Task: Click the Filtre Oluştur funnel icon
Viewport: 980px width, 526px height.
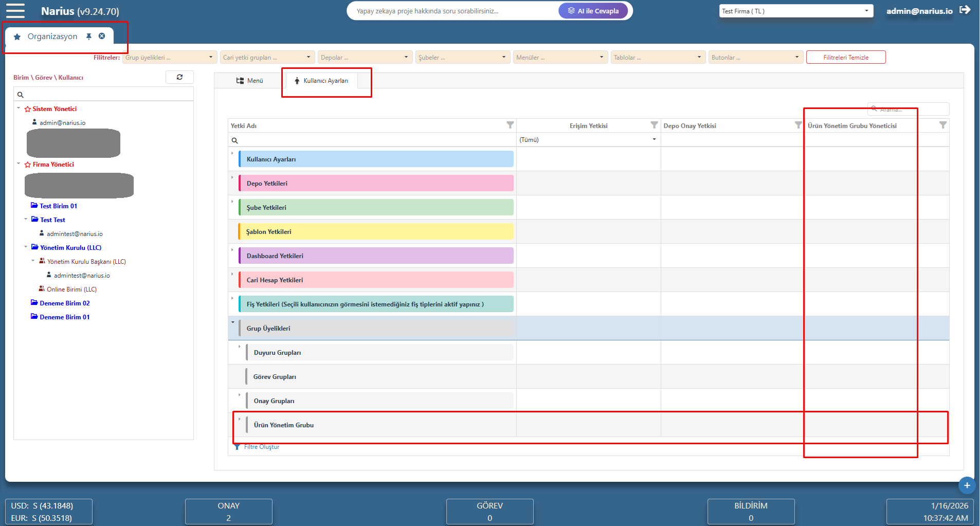Action: [x=237, y=447]
